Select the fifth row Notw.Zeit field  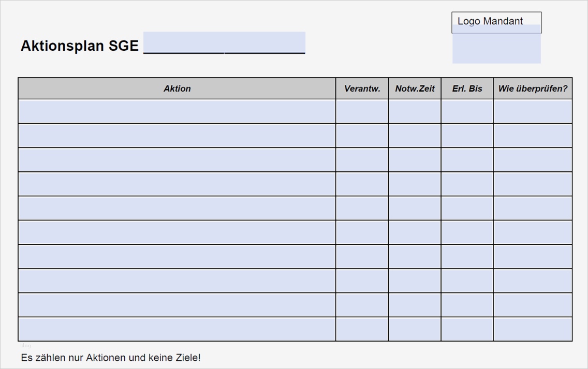pyautogui.click(x=415, y=208)
